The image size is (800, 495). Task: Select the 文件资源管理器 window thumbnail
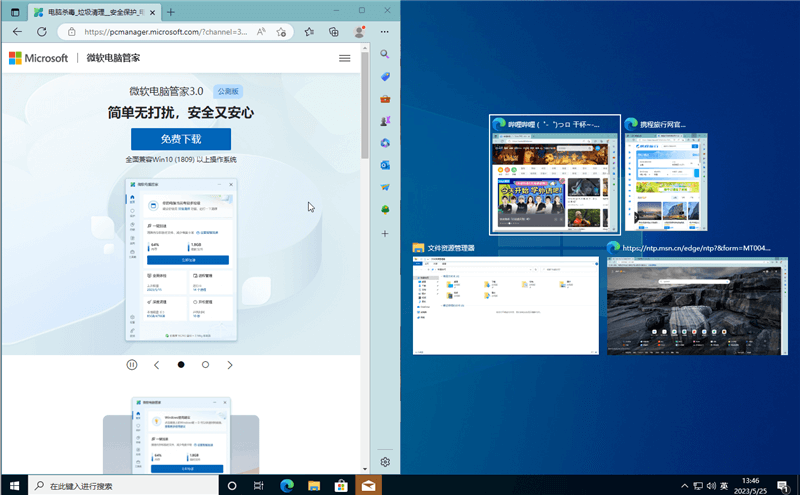506,299
